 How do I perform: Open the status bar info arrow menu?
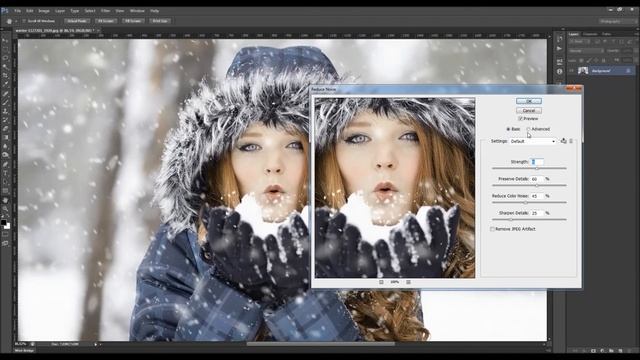[x=96, y=344]
